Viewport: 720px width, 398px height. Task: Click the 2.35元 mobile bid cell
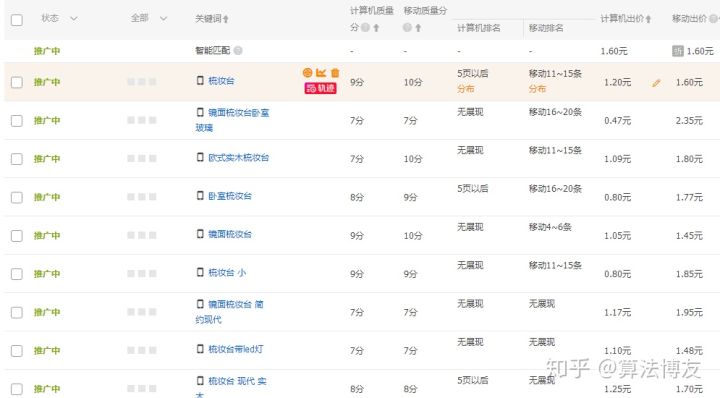[x=689, y=121]
